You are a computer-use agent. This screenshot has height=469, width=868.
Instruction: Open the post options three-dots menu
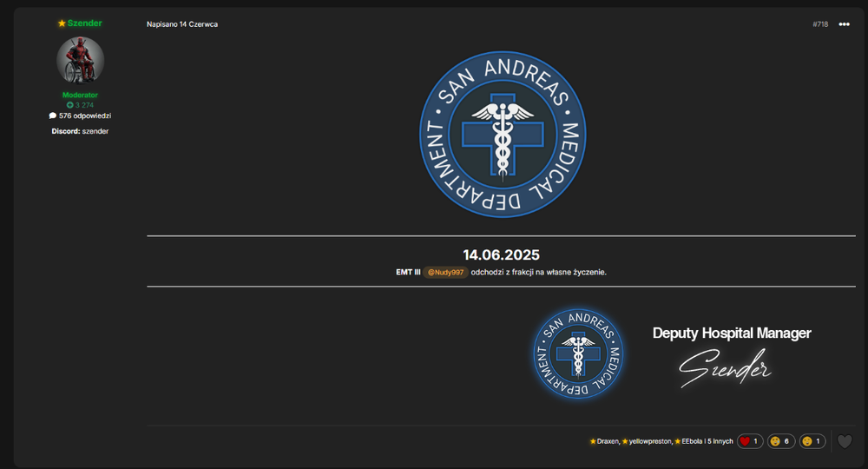click(844, 24)
